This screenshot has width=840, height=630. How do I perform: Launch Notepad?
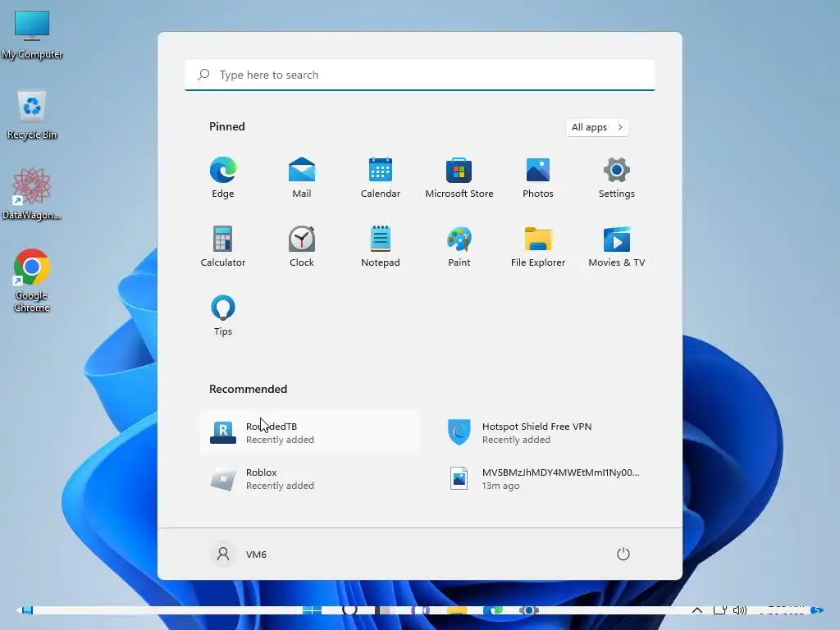click(381, 246)
